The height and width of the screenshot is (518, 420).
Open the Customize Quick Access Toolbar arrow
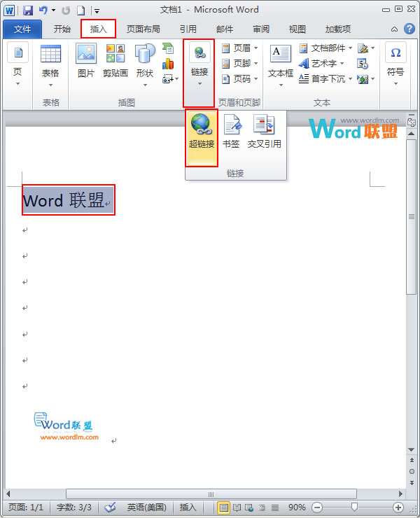(97, 11)
